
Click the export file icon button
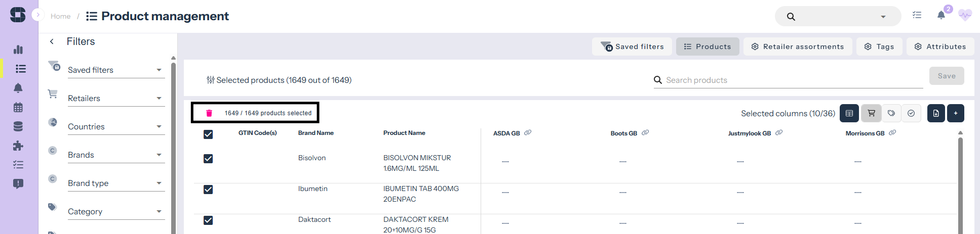tap(936, 113)
